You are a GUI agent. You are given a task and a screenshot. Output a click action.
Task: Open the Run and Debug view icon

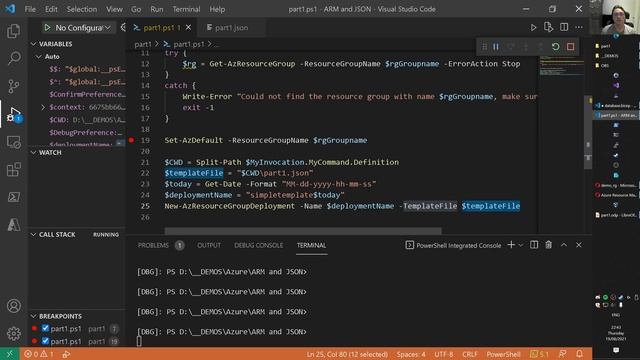tap(13, 114)
